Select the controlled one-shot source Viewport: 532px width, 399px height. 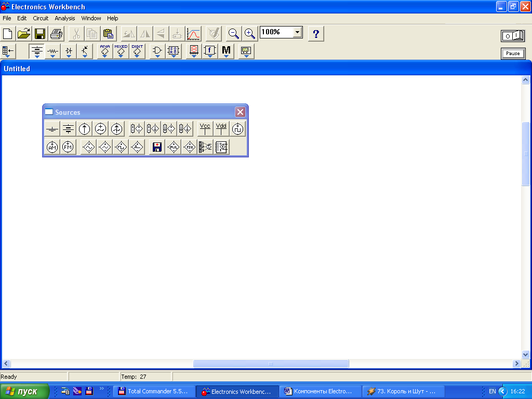[137, 147]
